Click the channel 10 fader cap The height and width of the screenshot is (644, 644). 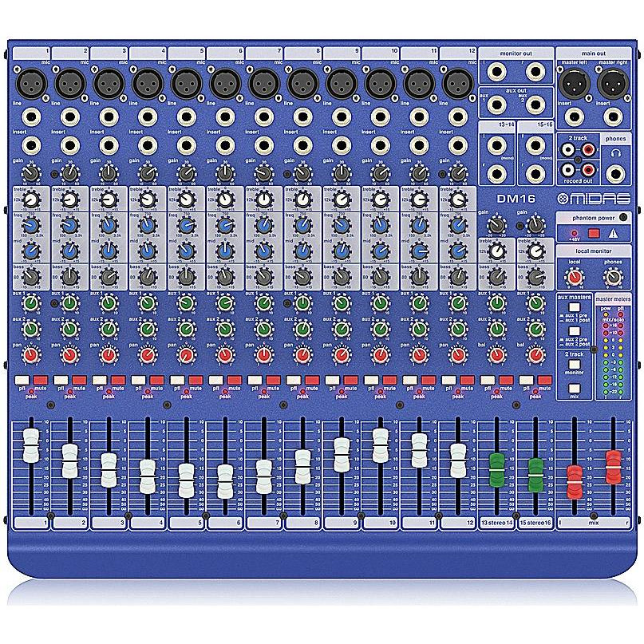point(381,445)
